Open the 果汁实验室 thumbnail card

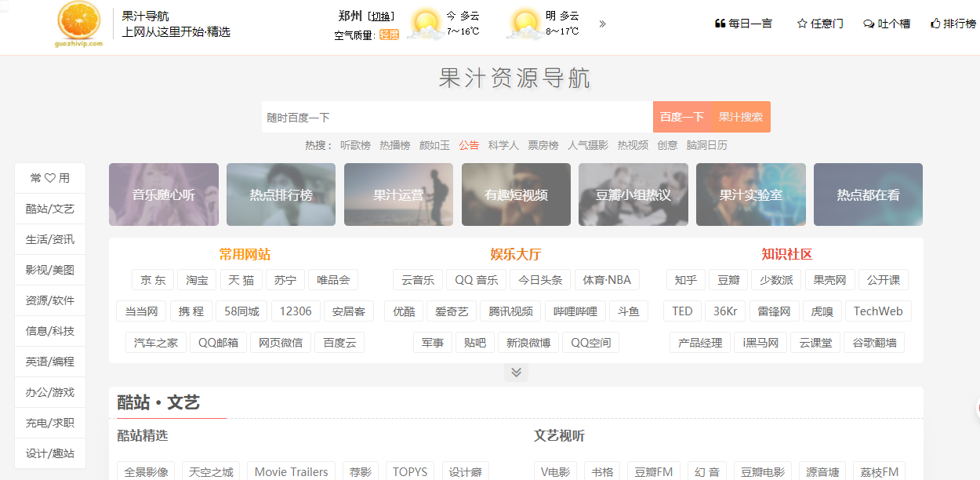tap(751, 195)
